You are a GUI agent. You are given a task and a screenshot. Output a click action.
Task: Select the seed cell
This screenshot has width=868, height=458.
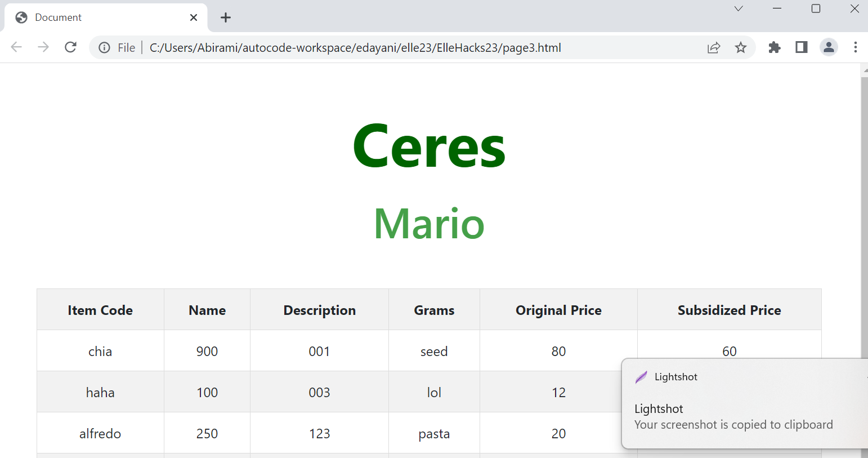click(x=434, y=351)
